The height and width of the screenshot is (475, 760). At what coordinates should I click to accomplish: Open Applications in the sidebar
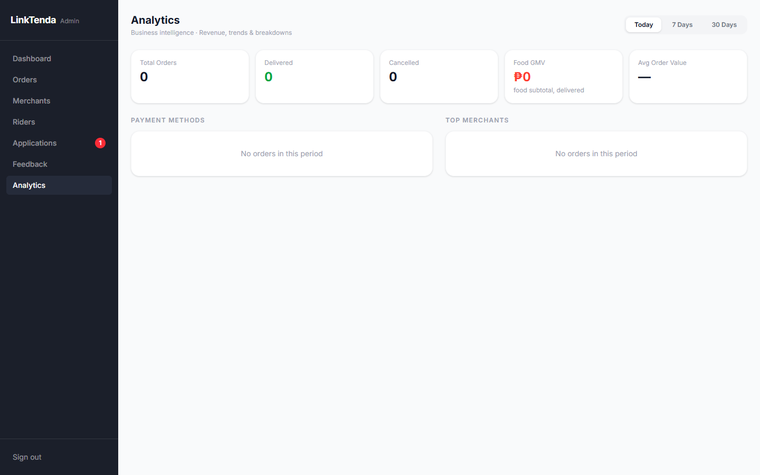59,143
